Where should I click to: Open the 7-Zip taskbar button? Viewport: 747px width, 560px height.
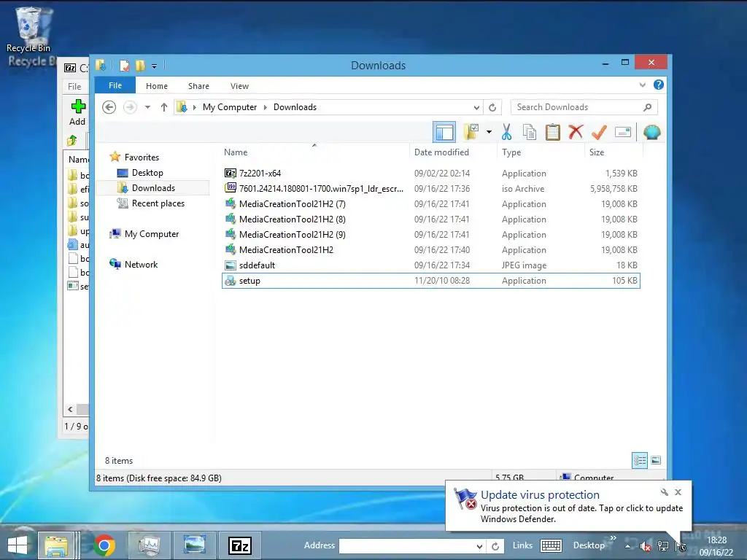[239, 545]
